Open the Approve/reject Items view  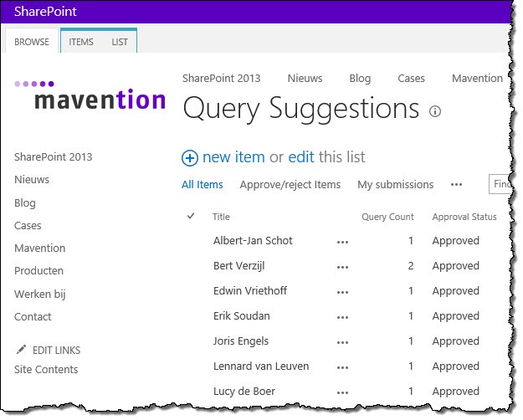click(290, 184)
